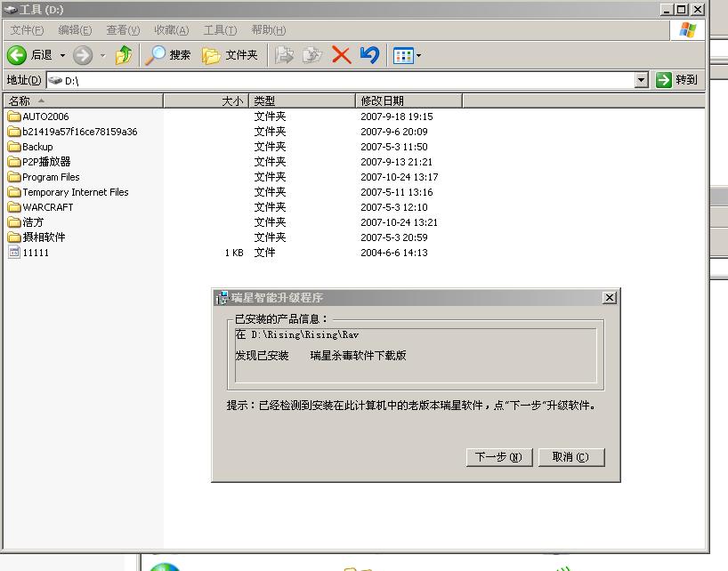
Task: Click the red Delete X toolbar icon
Action: click(341, 55)
